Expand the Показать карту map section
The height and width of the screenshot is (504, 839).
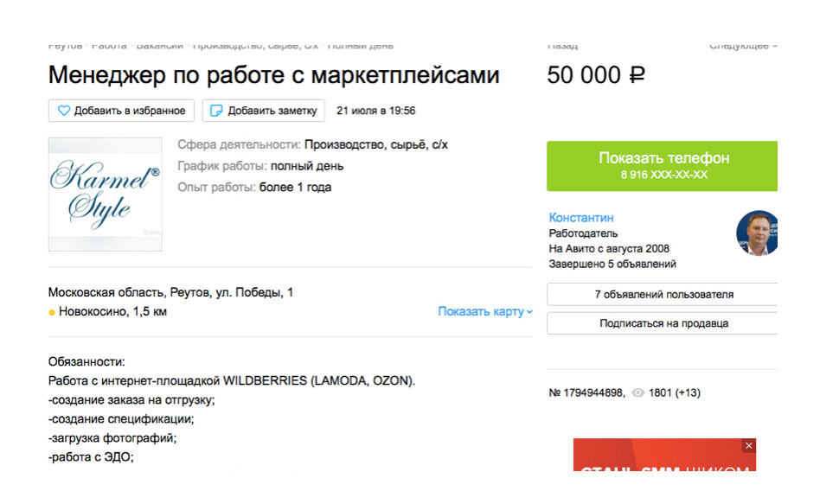pos(481,311)
